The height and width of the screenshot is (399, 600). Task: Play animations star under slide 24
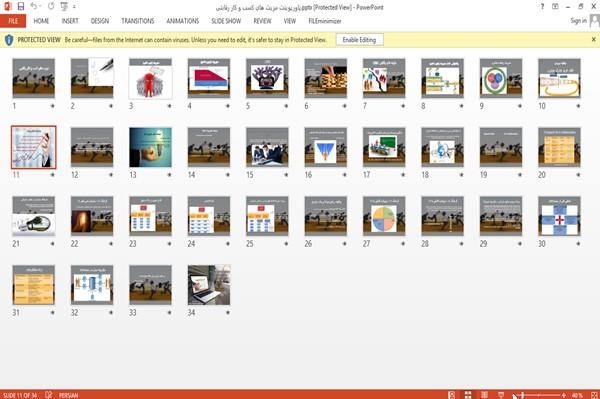(228, 244)
